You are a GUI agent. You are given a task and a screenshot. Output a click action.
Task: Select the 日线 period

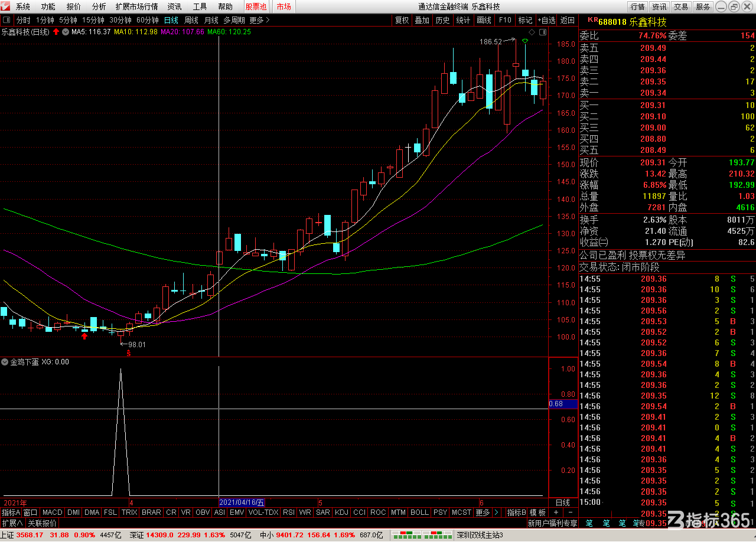[x=171, y=20]
